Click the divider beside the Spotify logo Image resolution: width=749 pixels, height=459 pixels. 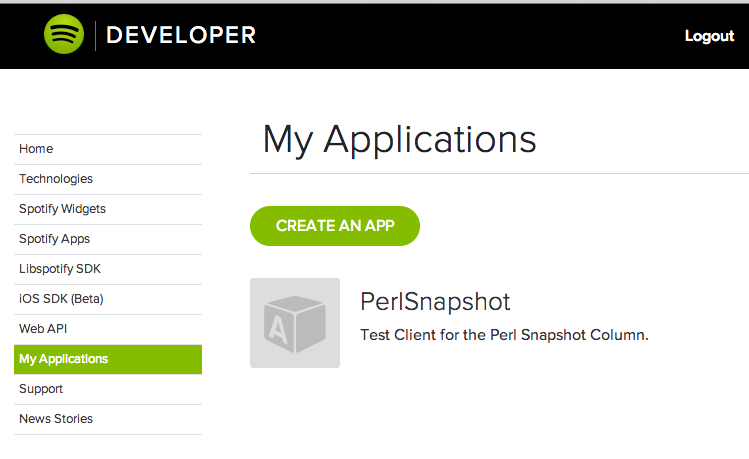coord(96,36)
